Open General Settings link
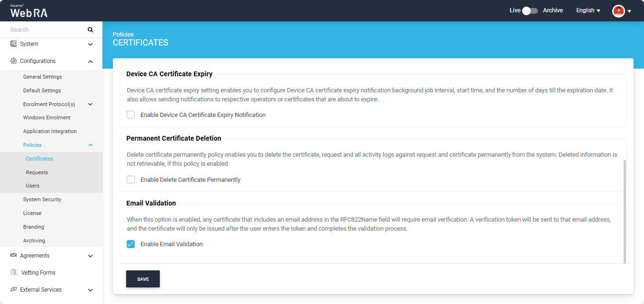This screenshot has height=304, width=644. [x=43, y=77]
